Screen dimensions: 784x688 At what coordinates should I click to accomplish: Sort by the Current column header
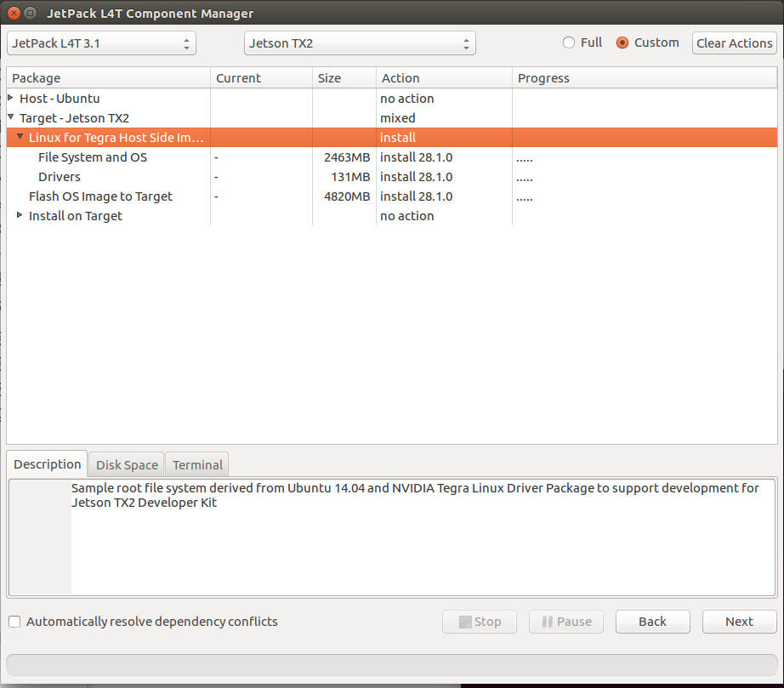[262, 78]
